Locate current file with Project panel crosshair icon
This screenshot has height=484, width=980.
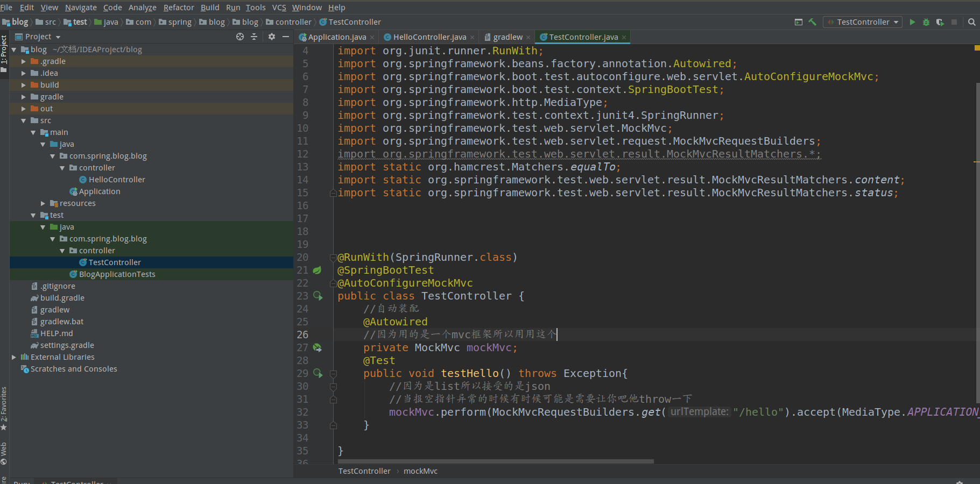[240, 37]
